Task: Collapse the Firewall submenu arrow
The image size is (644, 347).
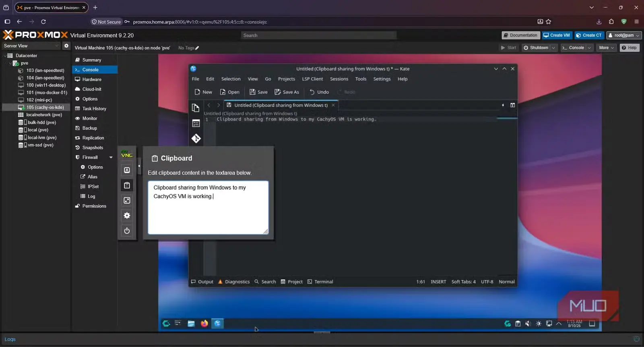Action: (111, 158)
